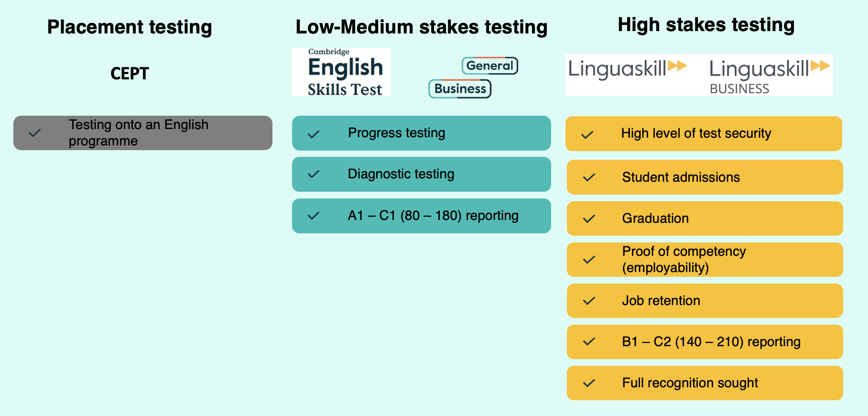This screenshot has width=868, height=416.
Task: Click checkmark beside Diagnostic testing
Action: click(x=314, y=174)
